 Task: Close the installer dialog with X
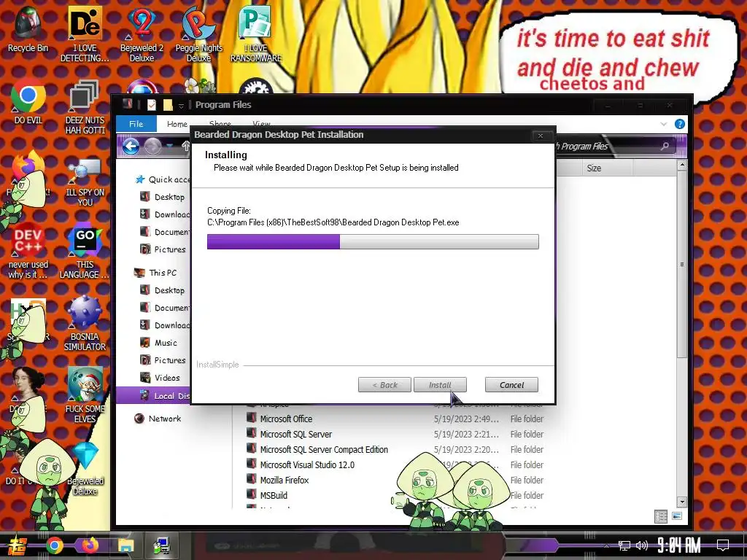tap(541, 136)
